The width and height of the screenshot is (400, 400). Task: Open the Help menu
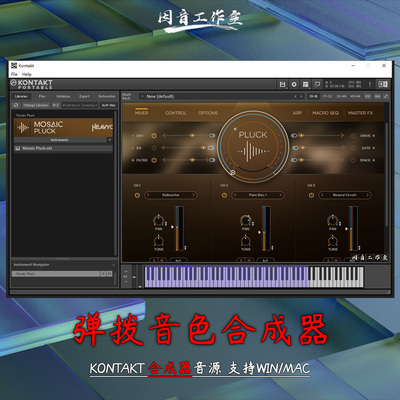pos(27,74)
